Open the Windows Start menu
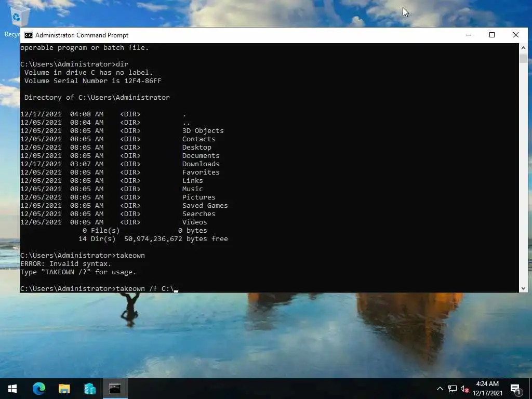Viewport: 532px width, 399px height. tap(12, 389)
